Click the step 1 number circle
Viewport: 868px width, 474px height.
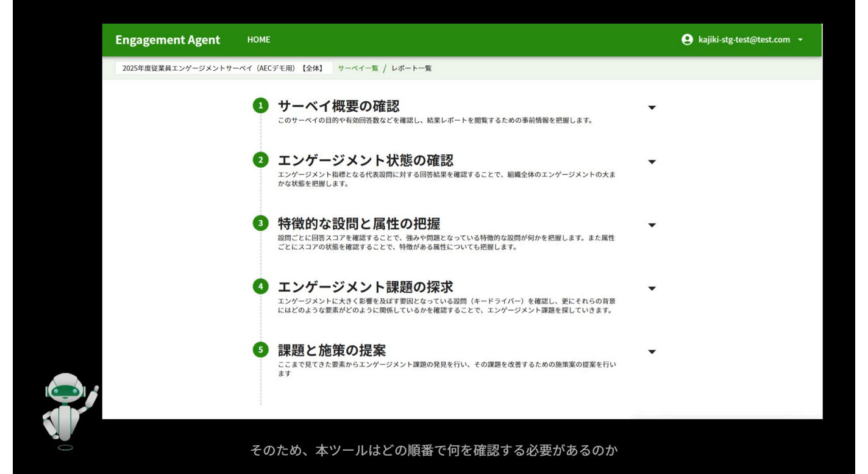click(261, 106)
